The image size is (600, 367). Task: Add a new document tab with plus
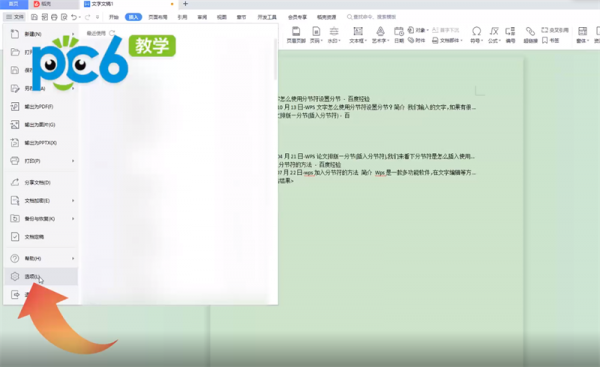[x=185, y=4]
